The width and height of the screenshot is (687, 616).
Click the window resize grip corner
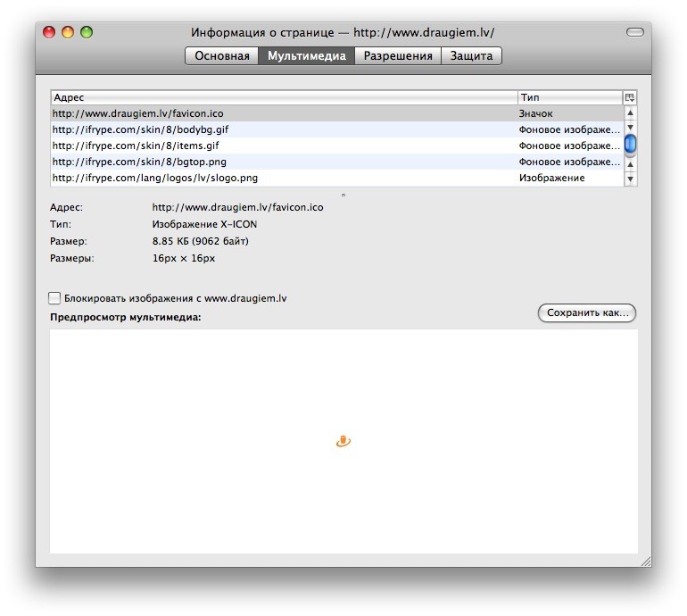pyautogui.click(x=646, y=562)
